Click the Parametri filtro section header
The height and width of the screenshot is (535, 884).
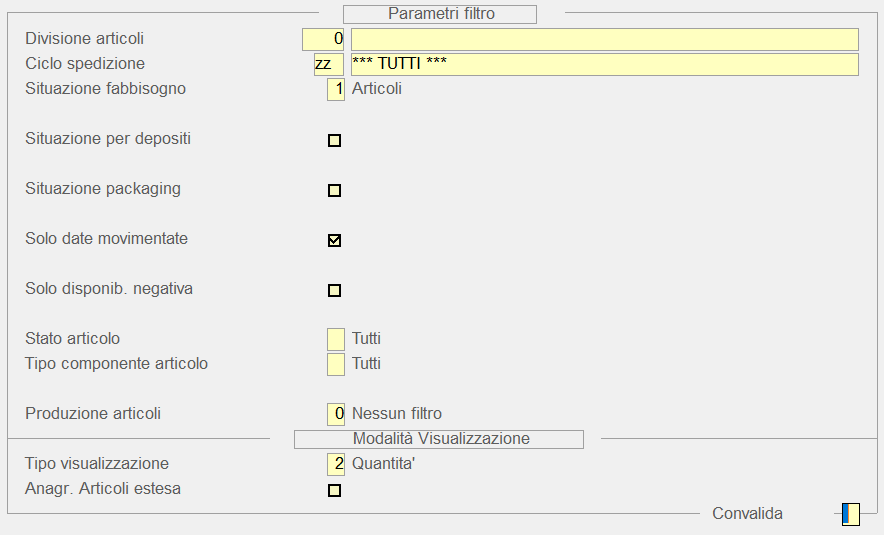click(440, 14)
